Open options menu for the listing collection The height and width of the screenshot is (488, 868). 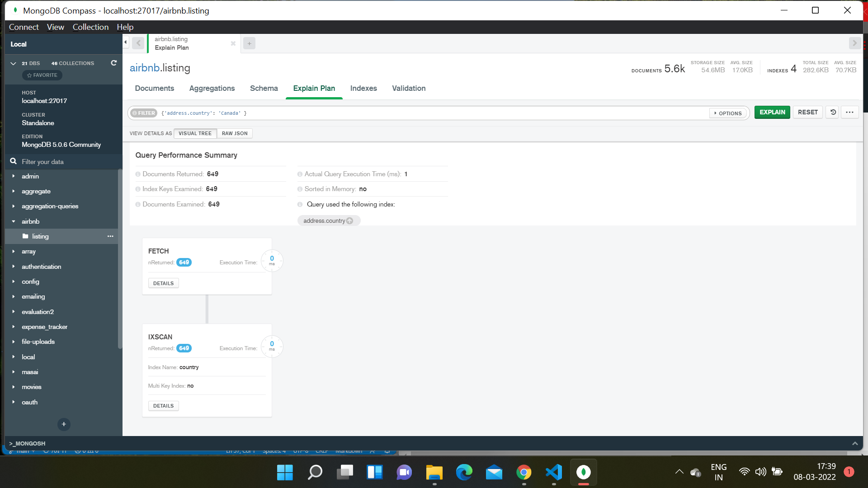[x=110, y=236]
